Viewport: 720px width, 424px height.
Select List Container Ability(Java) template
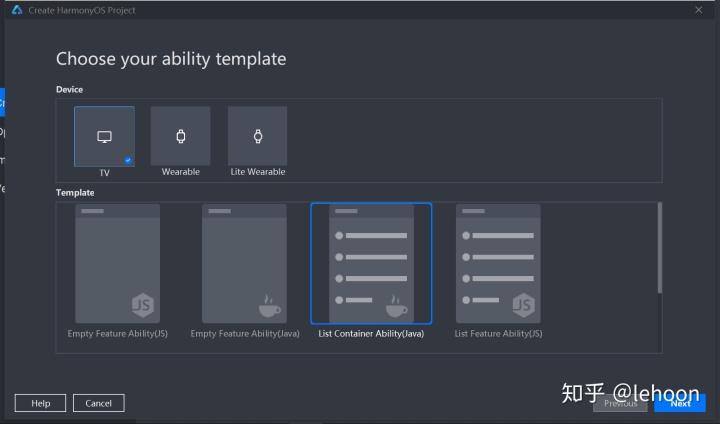pyautogui.click(x=371, y=264)
